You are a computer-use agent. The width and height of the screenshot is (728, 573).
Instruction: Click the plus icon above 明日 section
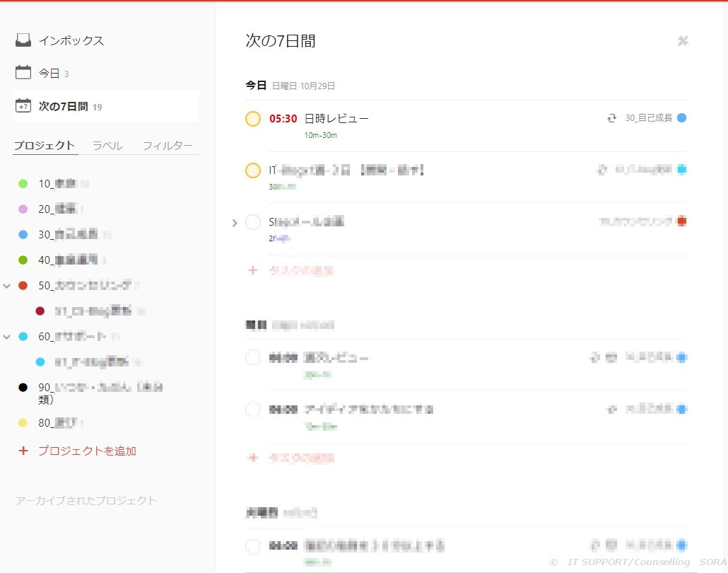click(x=252, y=270)
